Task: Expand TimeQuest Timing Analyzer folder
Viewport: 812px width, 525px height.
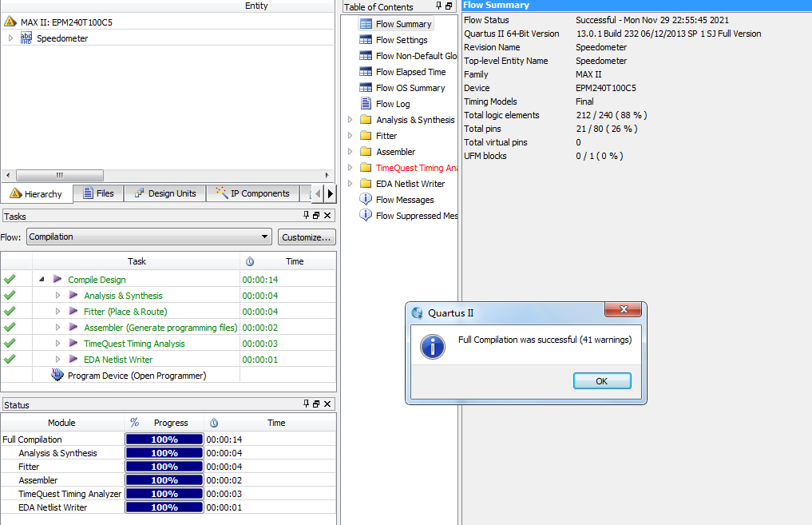Action: 350,167
